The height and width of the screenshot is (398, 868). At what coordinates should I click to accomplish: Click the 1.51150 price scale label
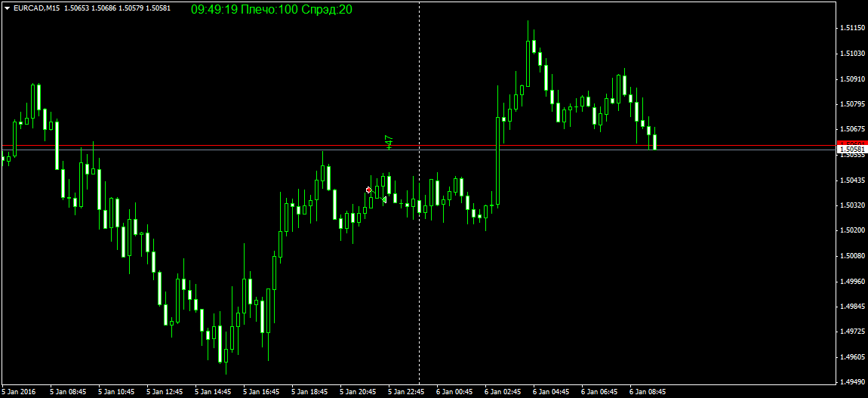click(852, 28)
